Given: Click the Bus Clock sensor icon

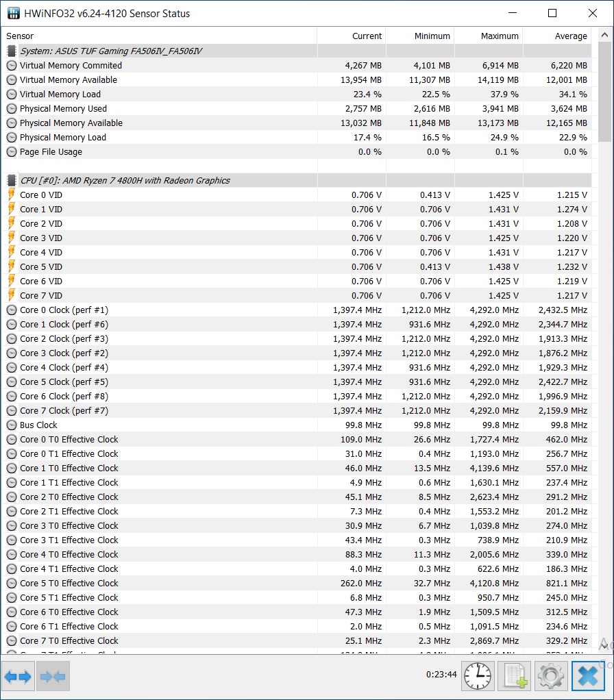Looking at the screenshot, I should click(12, 425).
